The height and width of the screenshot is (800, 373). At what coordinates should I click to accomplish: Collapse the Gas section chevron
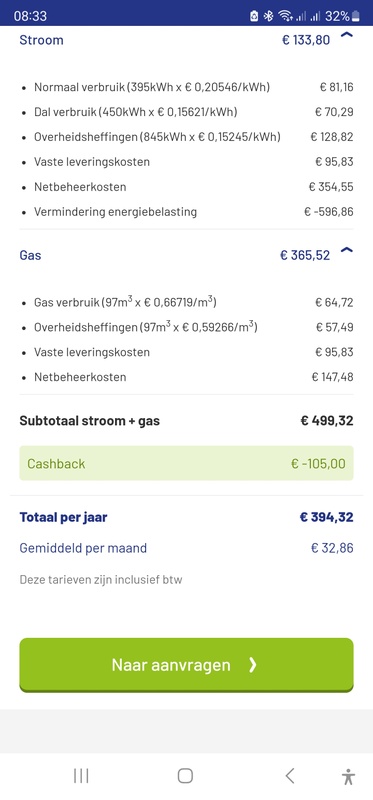(346, 250)
